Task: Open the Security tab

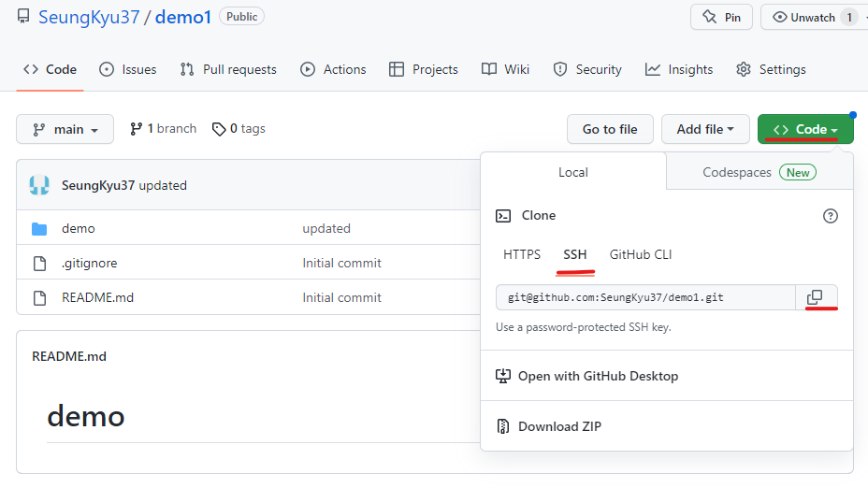Action: point(587,70)
